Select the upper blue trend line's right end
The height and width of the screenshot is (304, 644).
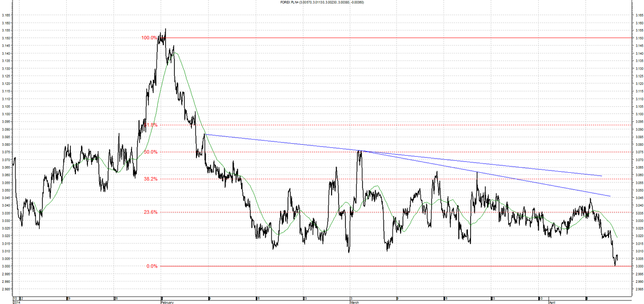click(602, 176)
